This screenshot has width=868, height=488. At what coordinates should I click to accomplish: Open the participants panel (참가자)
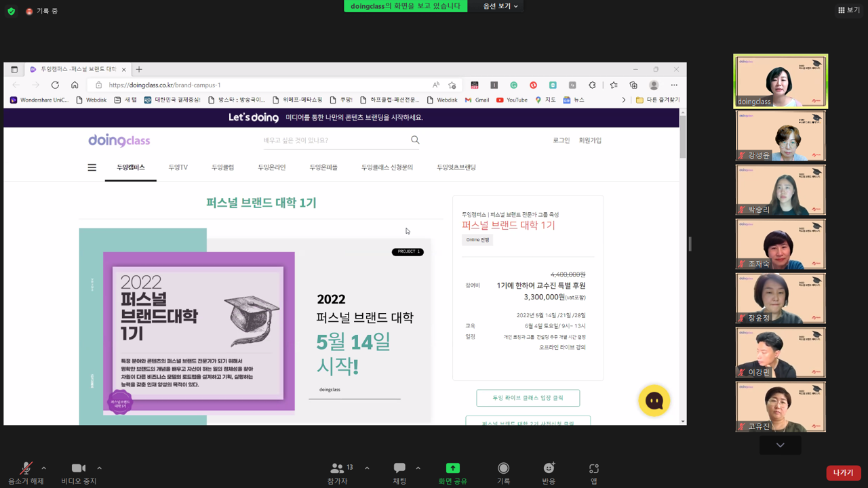337,472
